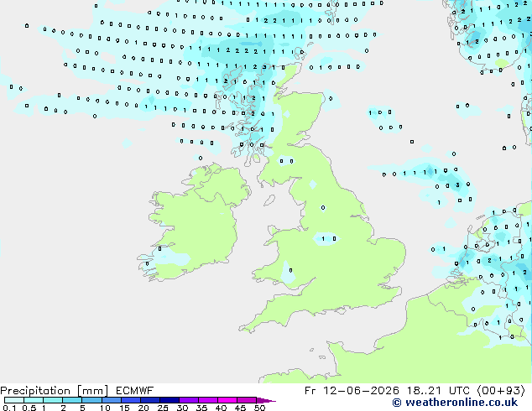Click legend scale value '15'
532x411 pixels.
[x=124, y=408]
